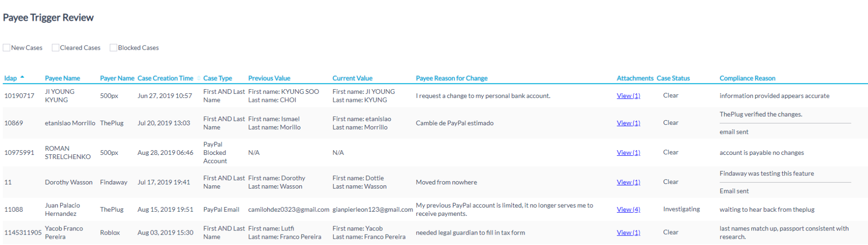The image size is (868, 245).
Task: Sort table by Case Status header
Action: coord(673,78)
